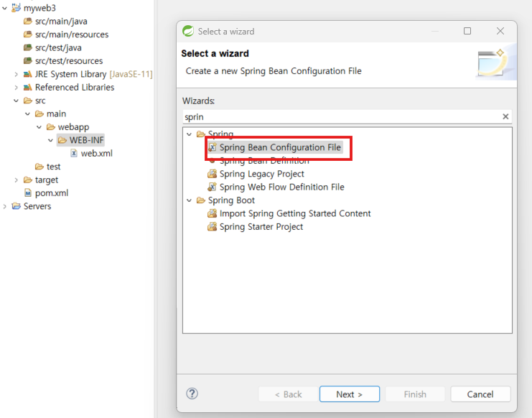Click the pom.xml Maven file icon

[x=28, y=193]
